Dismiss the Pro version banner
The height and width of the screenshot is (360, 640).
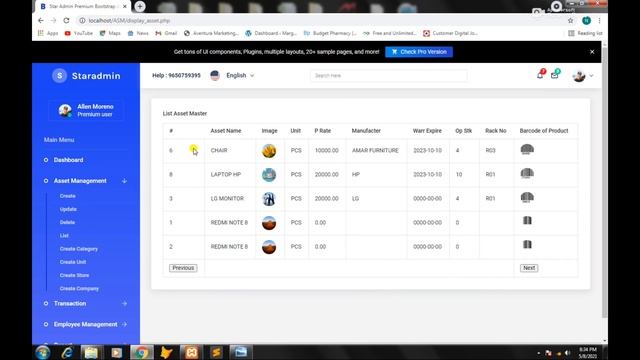[x=592, y=52]
